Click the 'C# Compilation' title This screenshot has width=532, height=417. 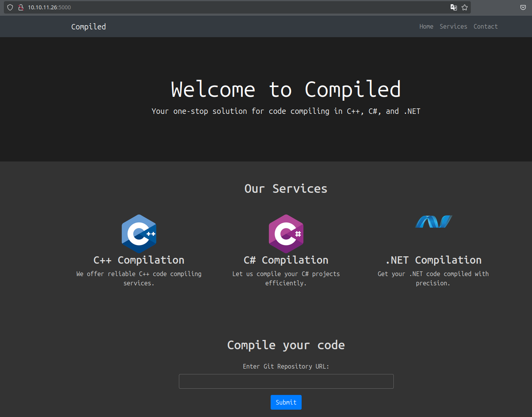286,260
